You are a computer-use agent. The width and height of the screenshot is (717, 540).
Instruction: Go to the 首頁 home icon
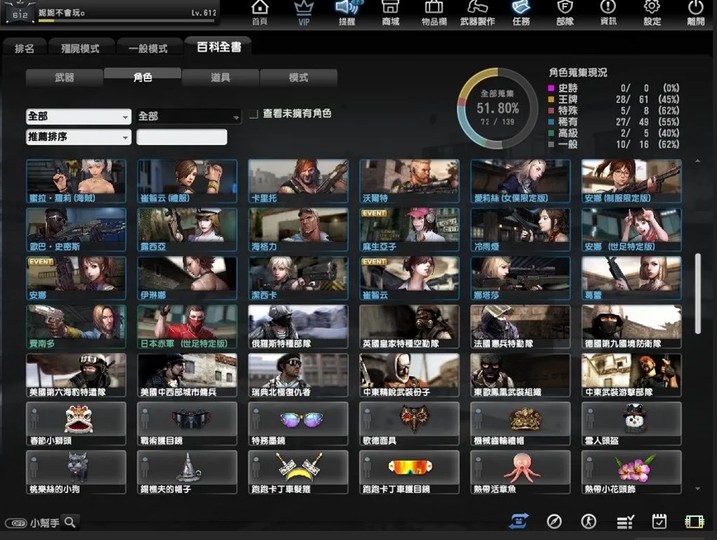point(260,13)
